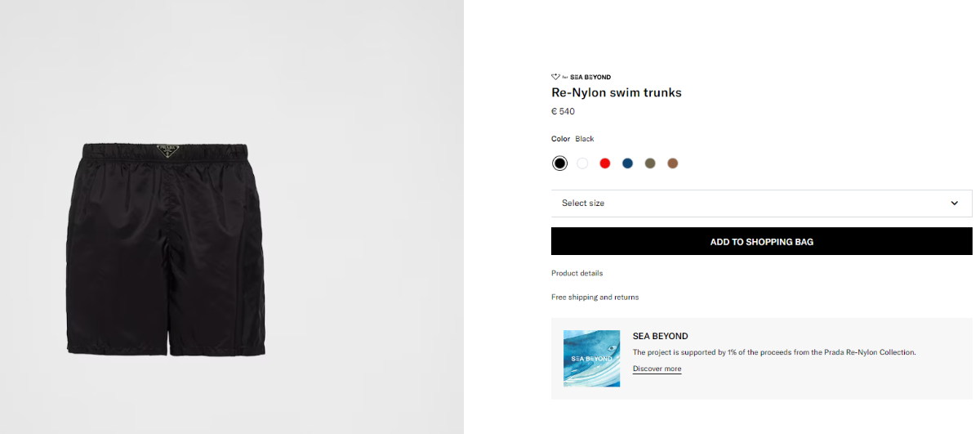The width and height of the screenshot is (980, 434).
Task: Select the navy blue color swatch
Action: pos(627,163)
